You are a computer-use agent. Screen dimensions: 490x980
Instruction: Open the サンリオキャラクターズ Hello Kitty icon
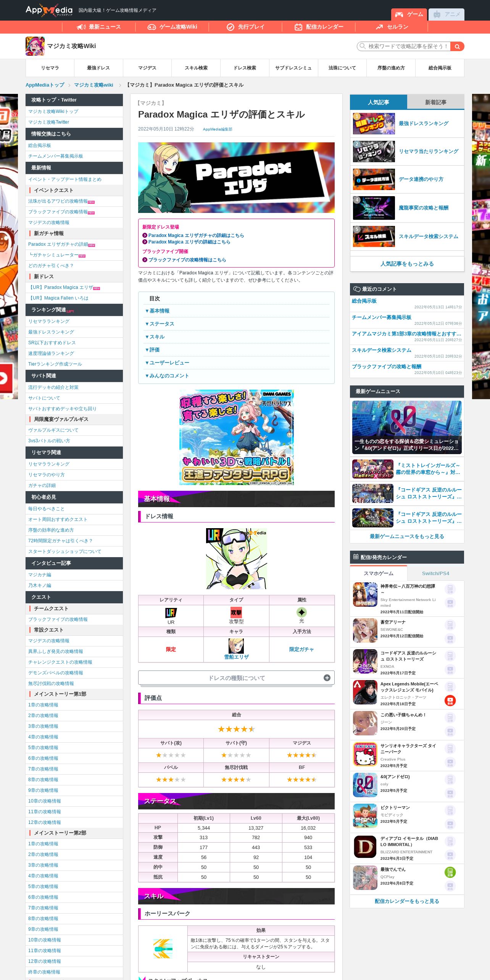(365, 754)
